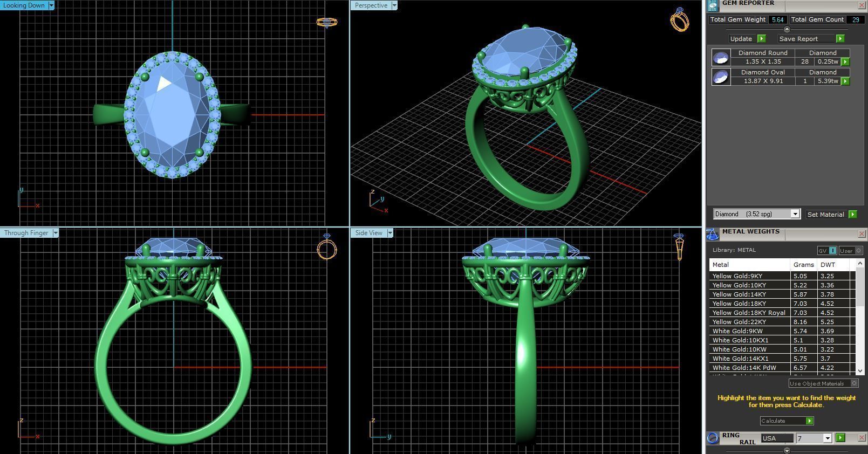The image size is (868, 454).
Task: Open the ring size 7 dropdown
Action: coord(827,438)
